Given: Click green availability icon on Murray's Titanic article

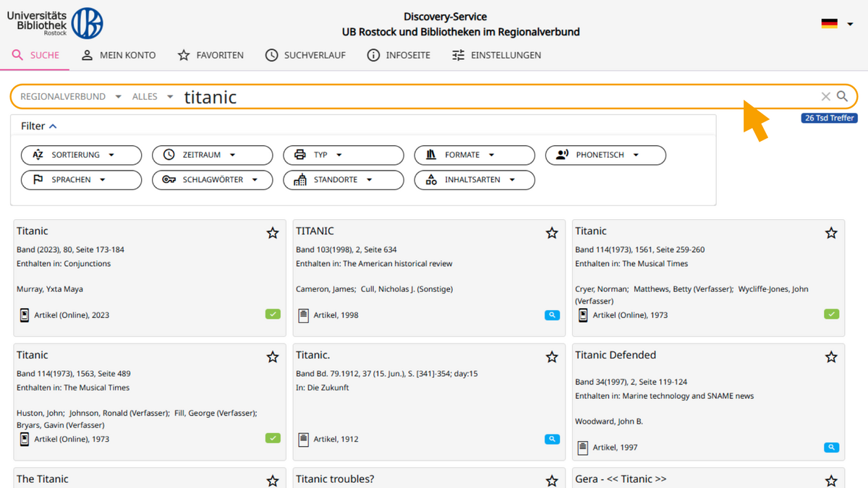Looking at the screenshot, I should pyautogui.click(x=273, y=314).
